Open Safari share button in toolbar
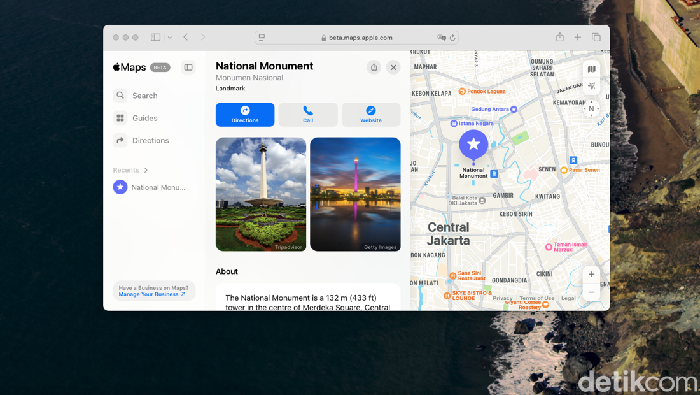 click(x=560, y=37)
